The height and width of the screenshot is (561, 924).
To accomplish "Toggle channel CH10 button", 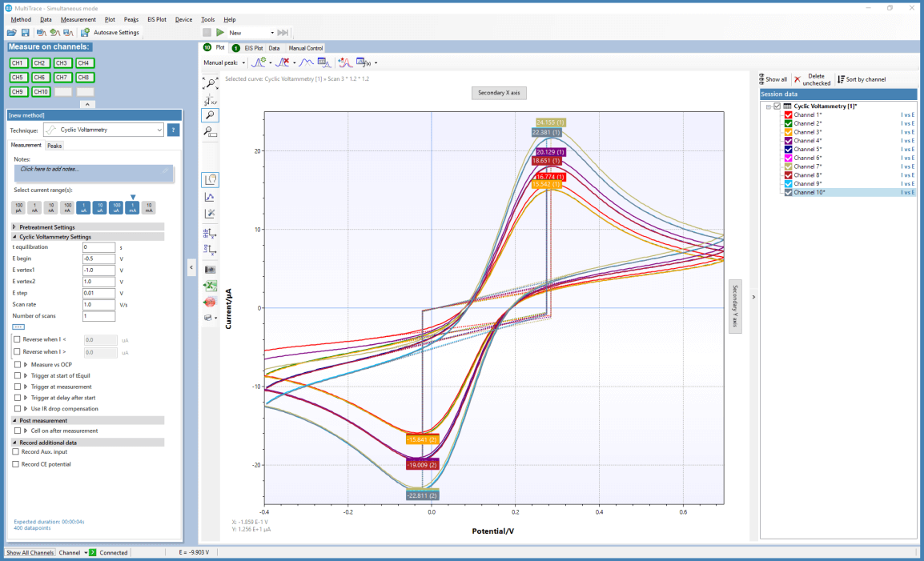I will coord(41,92).
